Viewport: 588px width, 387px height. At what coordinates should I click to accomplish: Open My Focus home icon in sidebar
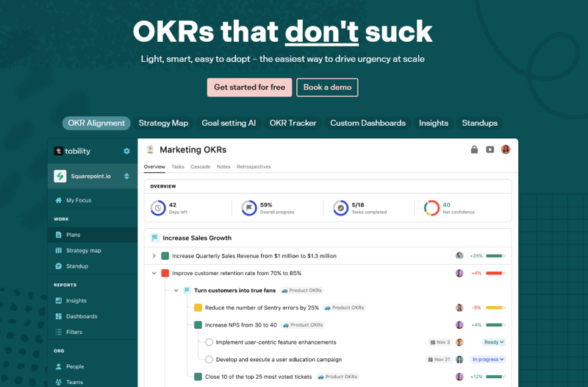pos(59,200)
